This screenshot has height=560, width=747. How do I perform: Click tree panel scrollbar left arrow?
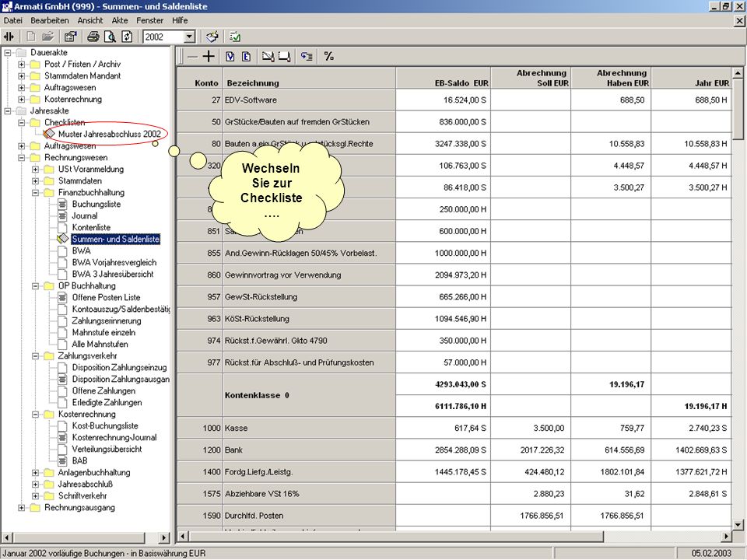[x=5, y=537]
